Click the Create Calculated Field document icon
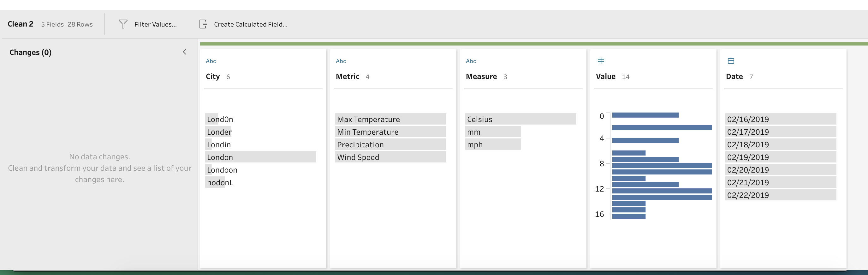Viewport: 868px width, 275px height. pos(203,24)
